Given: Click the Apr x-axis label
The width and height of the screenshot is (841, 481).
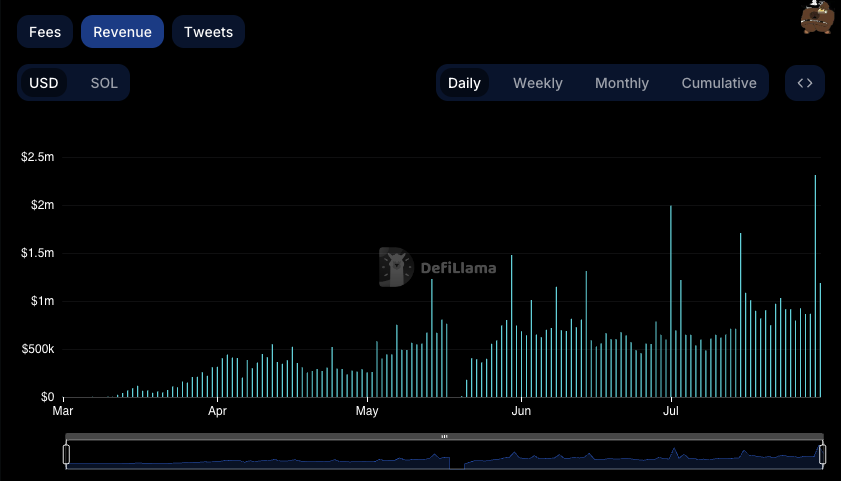Looking at the screenshot, I should coord(217,411).
